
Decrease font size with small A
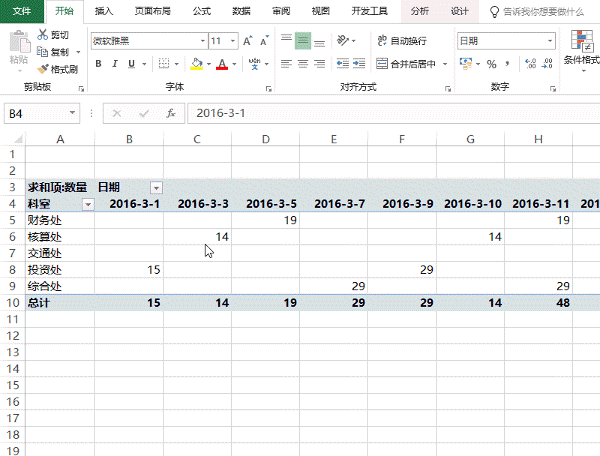pos(264,41)
